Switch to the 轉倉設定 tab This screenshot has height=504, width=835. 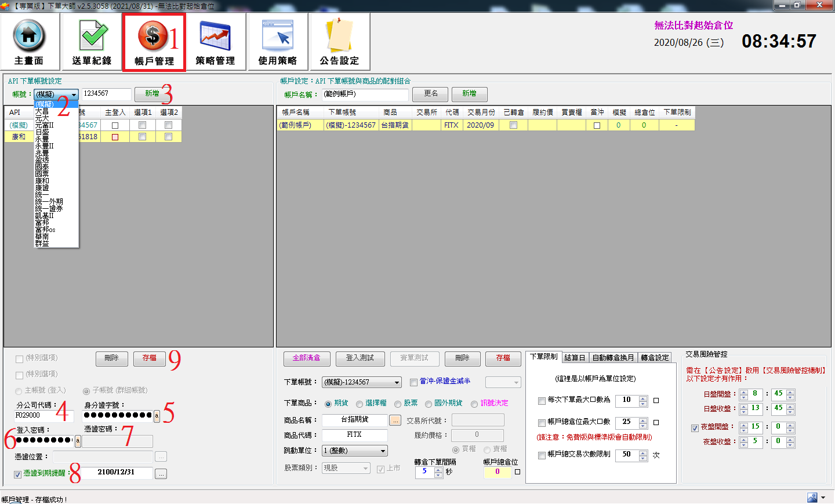[655, 358]
